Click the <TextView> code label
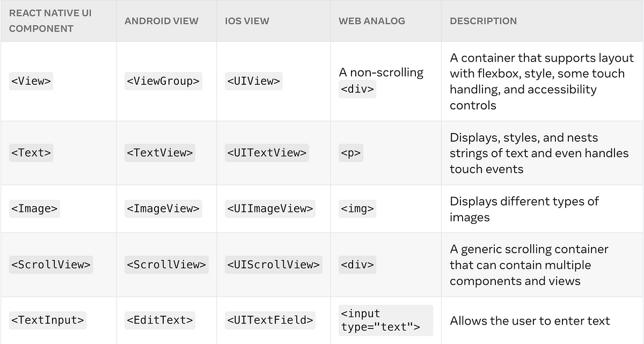The height and width of the screenshot is (344, 644). tap(160, 152)
